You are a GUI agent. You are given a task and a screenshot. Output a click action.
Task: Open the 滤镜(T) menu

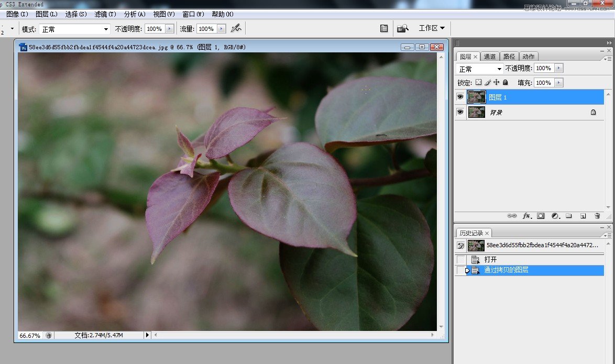[x=105, y=14]
